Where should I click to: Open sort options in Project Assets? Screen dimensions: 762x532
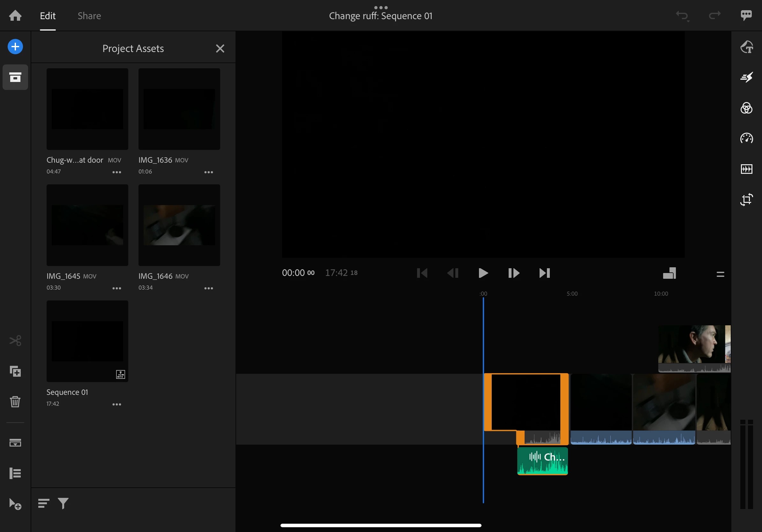click(x=43, y=503)
